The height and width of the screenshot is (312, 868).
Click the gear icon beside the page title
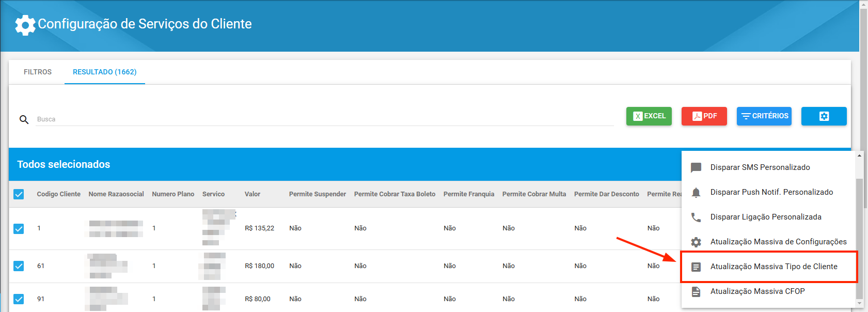click(x=25, y=25)
